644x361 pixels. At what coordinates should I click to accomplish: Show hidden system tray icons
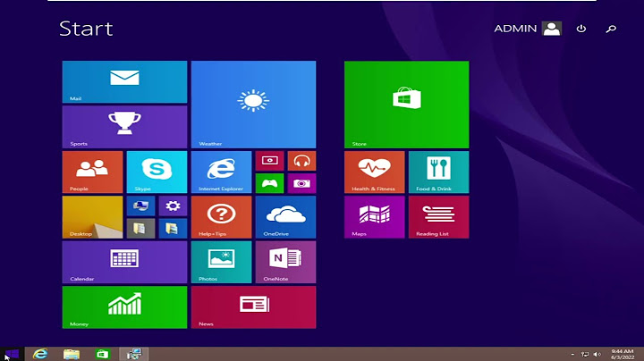tap(572, 354)
